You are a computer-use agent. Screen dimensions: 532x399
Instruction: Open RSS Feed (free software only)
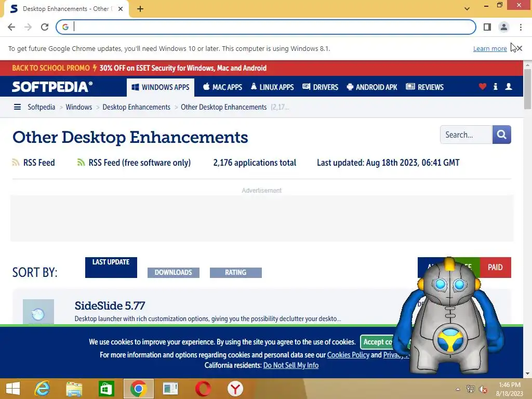click(139, 163)
